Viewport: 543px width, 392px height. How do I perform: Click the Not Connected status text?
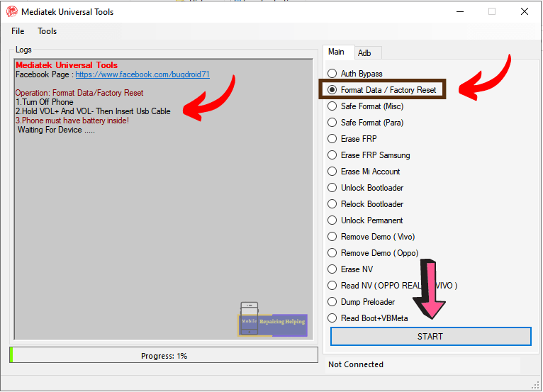356,364
